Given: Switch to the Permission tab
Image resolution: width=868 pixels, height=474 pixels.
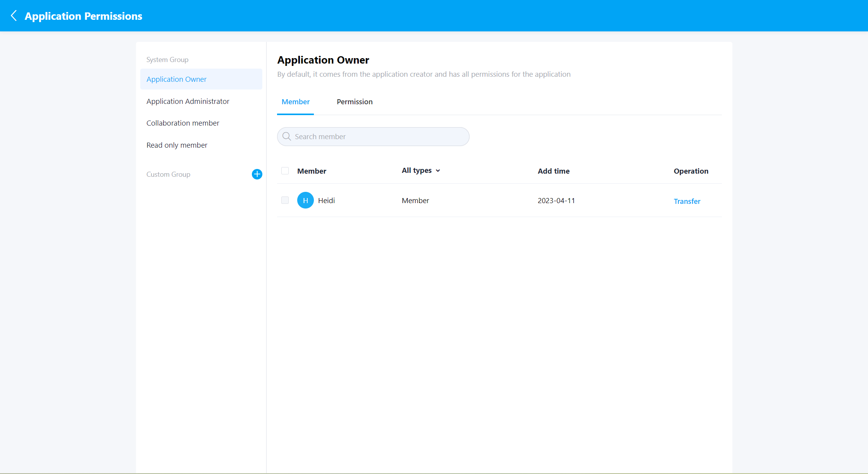Looking at the screenshot, I should [355, 102].
